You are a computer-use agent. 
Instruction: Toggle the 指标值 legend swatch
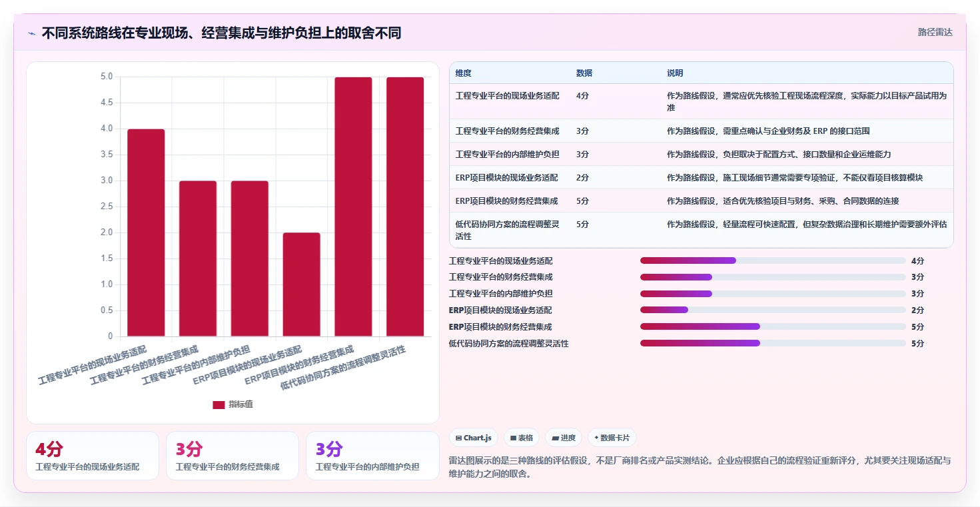219,404
